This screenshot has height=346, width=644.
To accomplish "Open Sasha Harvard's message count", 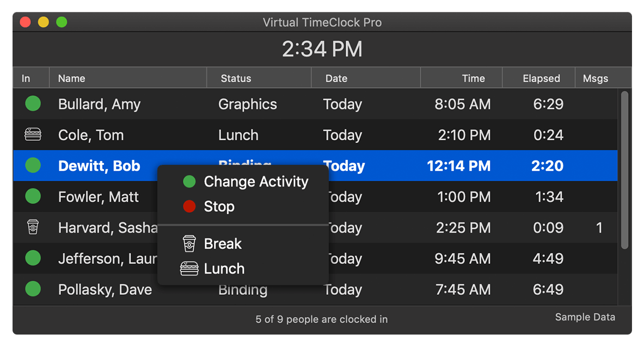I will click(x=599, y=227).
